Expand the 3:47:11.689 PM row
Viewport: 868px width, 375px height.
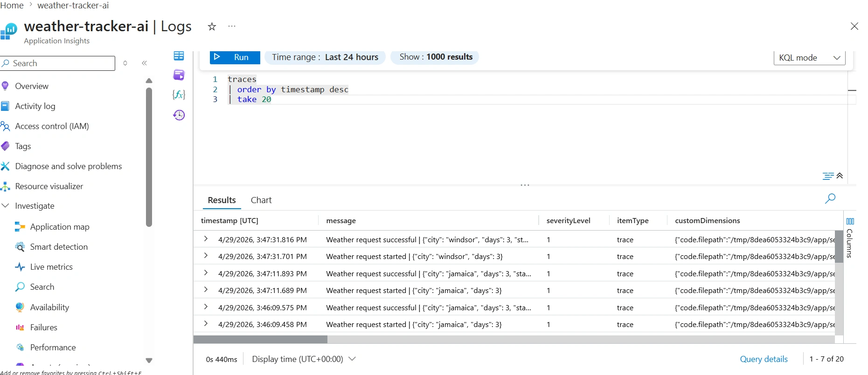(206, 289)
